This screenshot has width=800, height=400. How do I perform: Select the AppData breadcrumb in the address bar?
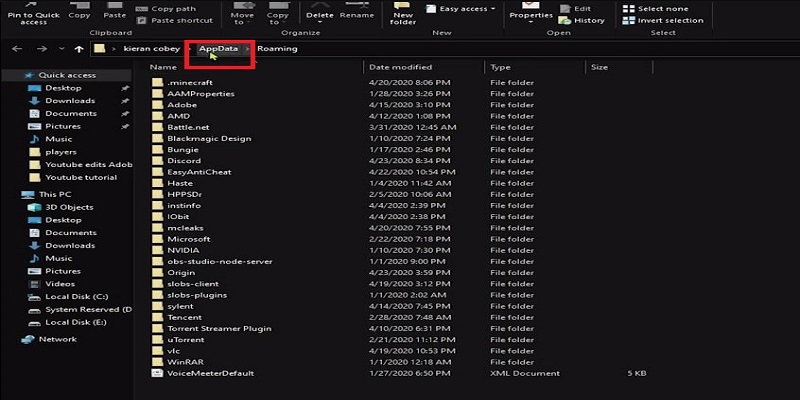coord(218,49)
